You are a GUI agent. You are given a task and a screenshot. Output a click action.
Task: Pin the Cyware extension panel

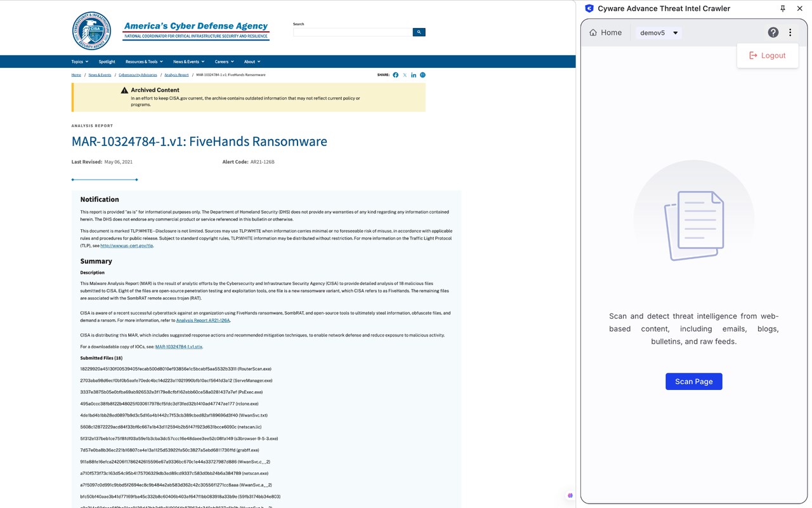point(783,8)
